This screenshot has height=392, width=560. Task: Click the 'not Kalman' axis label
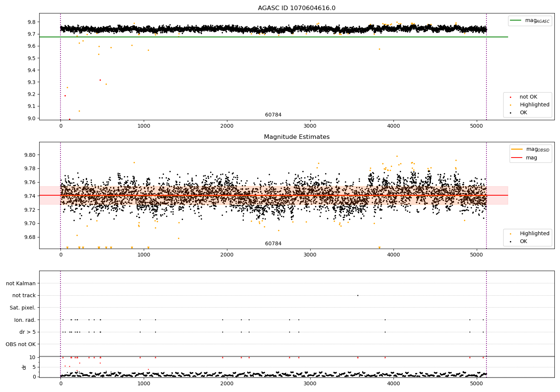coord(21,283)
